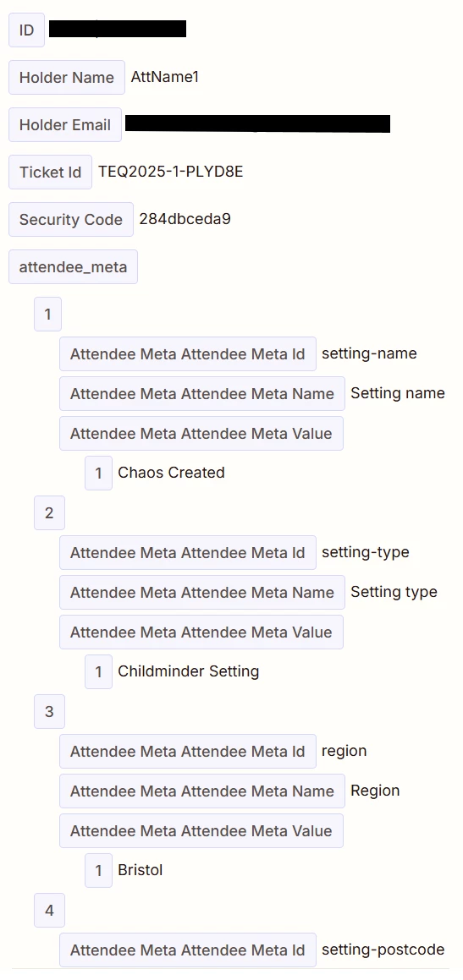
Task: Click index 1 under attendee_meta
Action: 47,314
